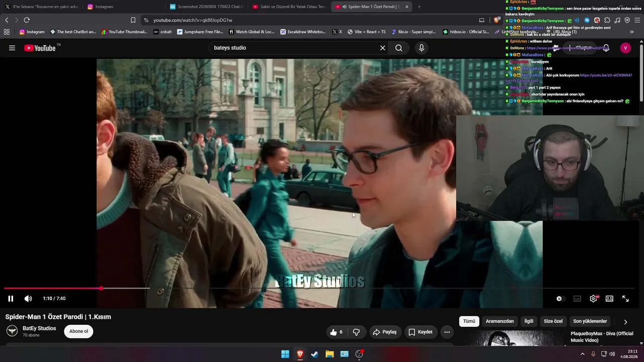Select the Aramanızdan filter chip
644x362 pixels.
(x=500, y=321)
